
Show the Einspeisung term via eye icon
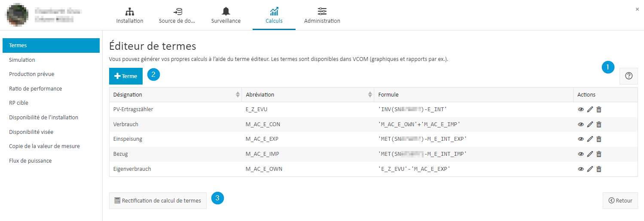[x=581, y=139]
